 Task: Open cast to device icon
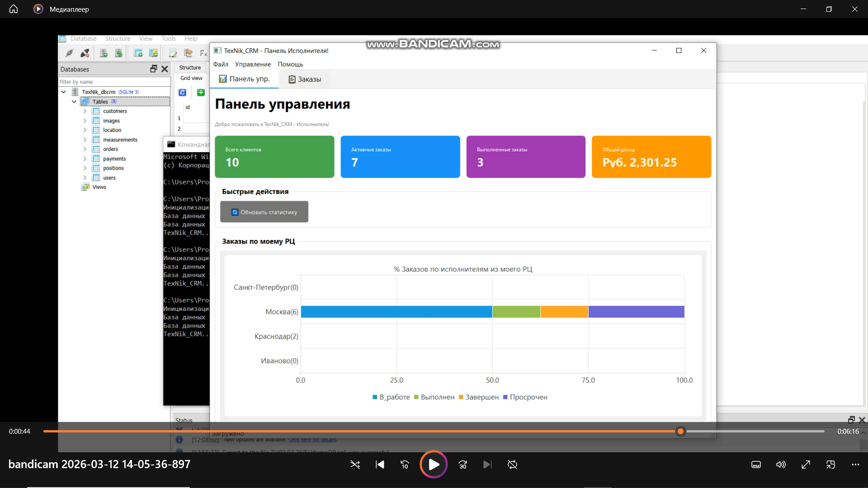pyautogui.click(x=830, y=465)
